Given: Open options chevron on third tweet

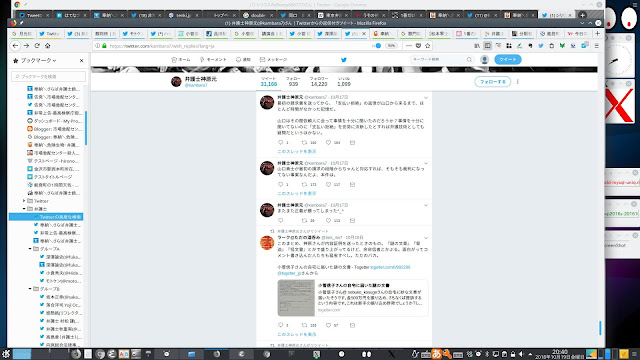Looking at the screenshot, I should tap(426, 205).
